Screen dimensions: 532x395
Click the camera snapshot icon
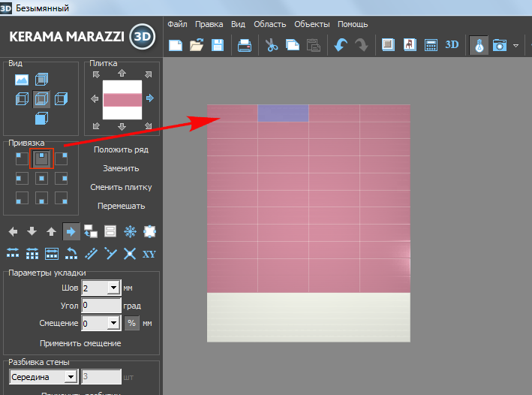coord(499,45)
